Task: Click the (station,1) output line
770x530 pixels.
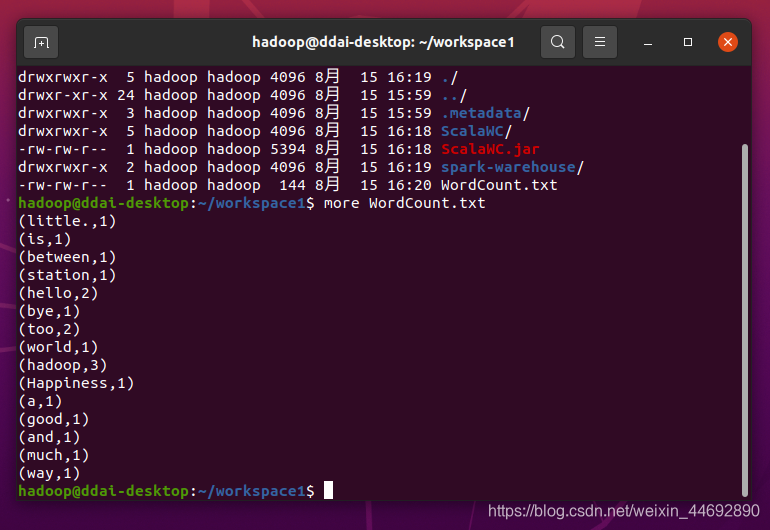Action: 67,275
